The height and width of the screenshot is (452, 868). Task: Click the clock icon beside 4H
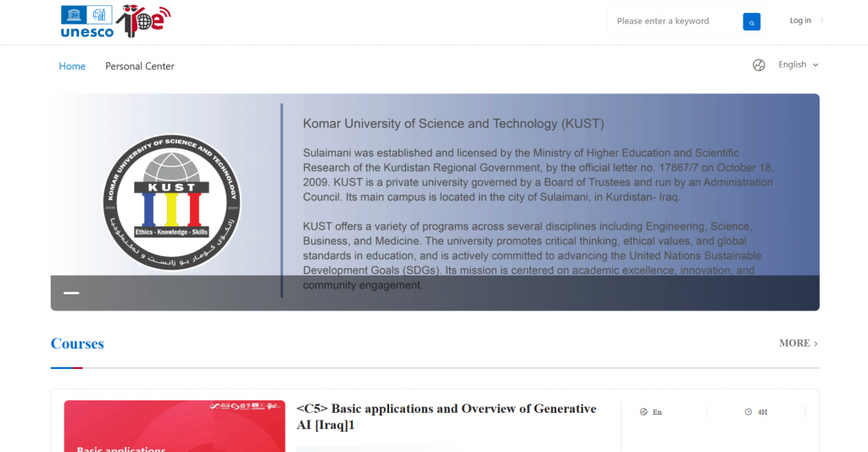[748, 411]
